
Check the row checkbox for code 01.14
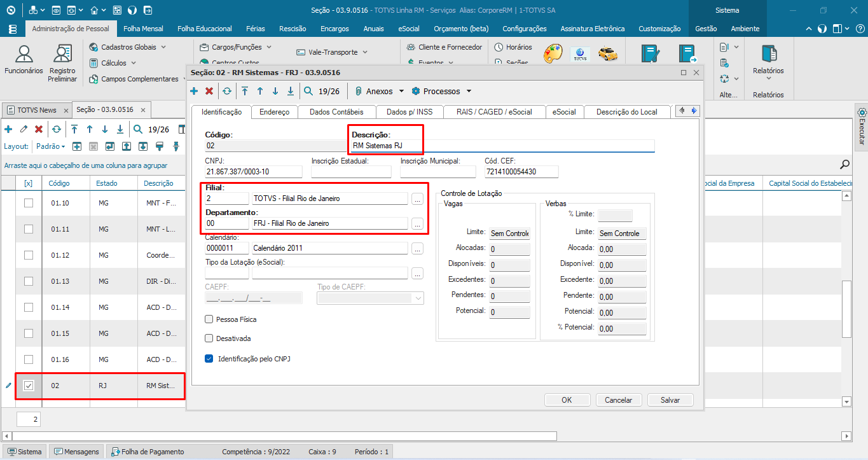[x=29, y=307]
